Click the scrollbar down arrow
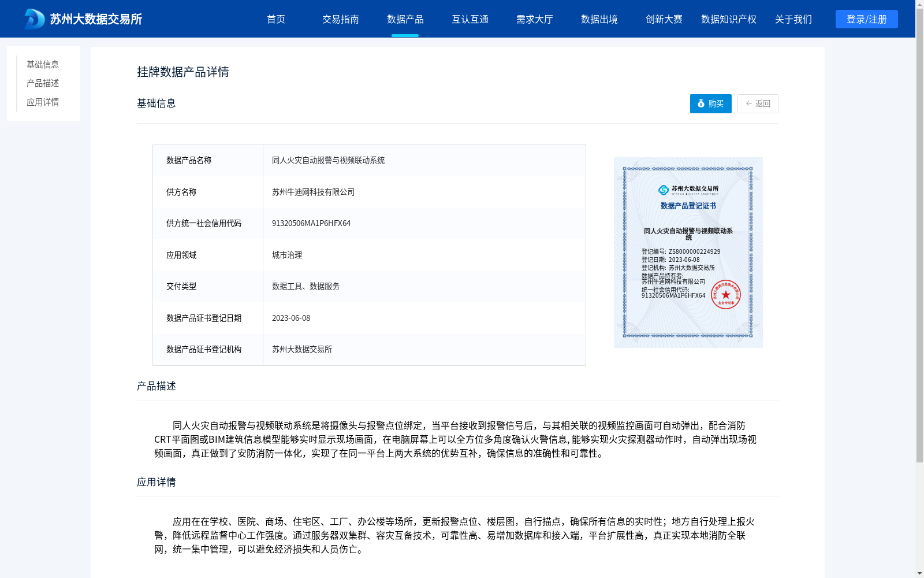Screen dimensions: 924x578 (919, 574)
